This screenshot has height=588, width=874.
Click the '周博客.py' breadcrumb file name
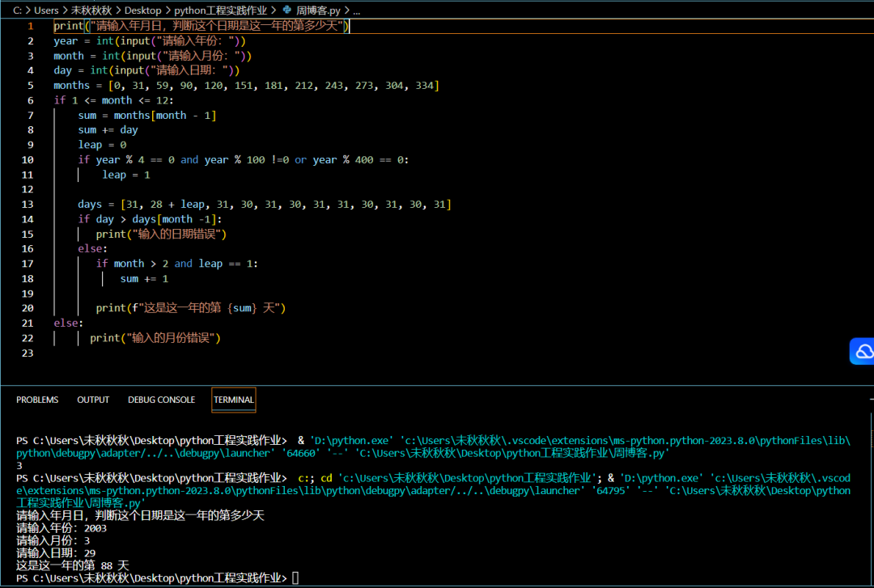point(318,10)
